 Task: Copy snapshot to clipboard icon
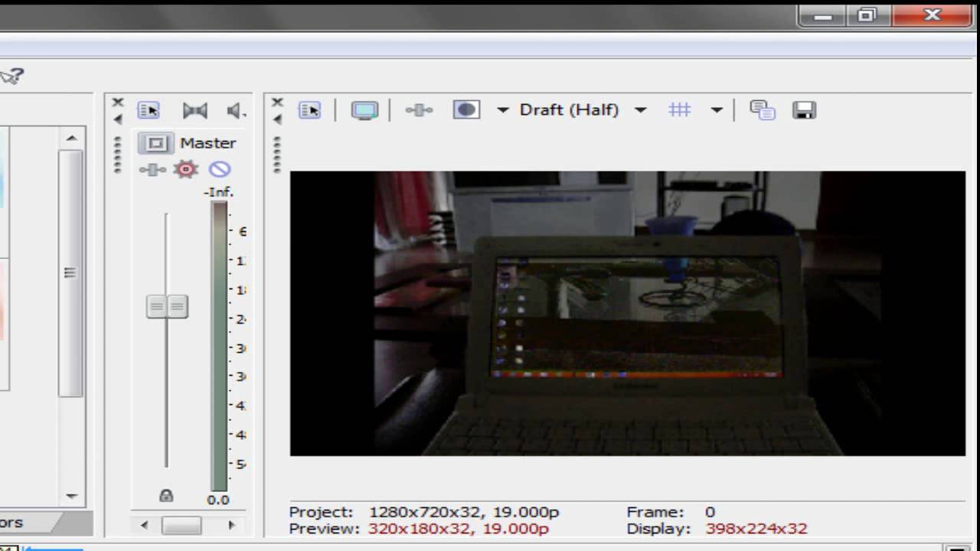763,110
